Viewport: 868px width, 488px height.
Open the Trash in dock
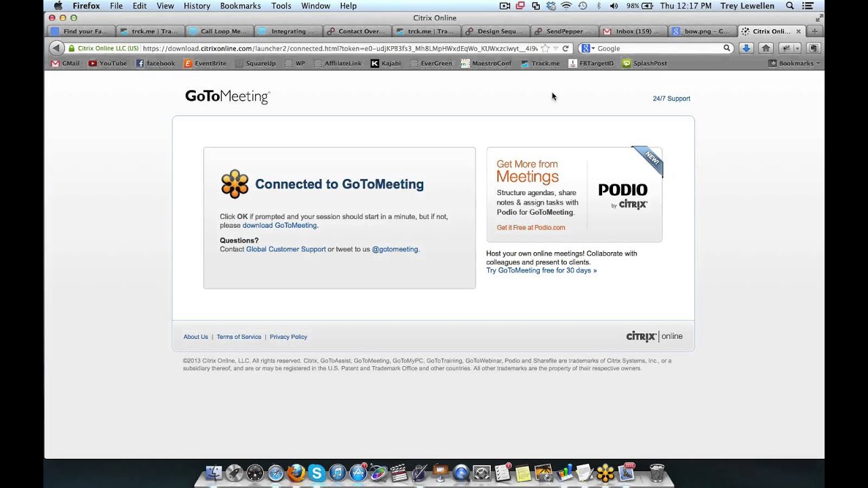[x=656, y=473]
